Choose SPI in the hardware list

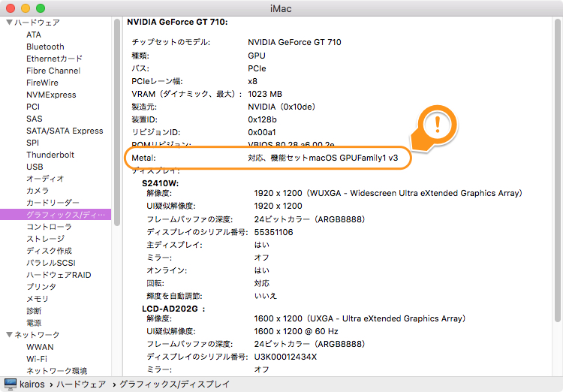[33, 143]
